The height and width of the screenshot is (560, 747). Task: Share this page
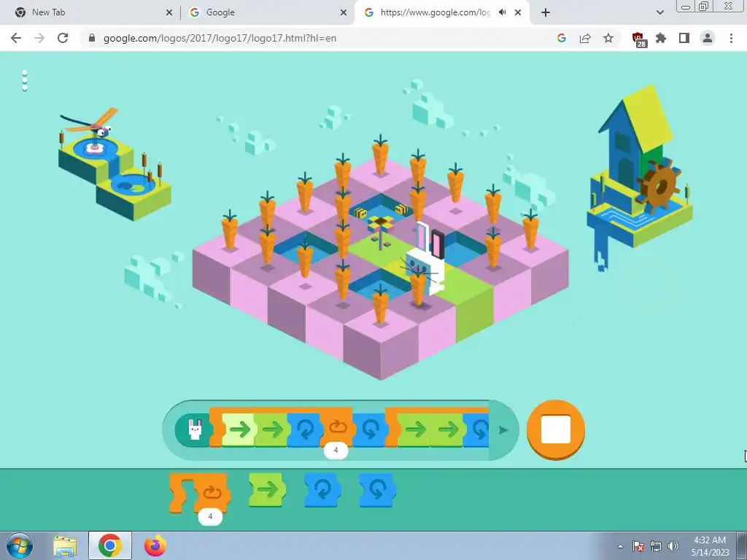(x=585, y=38)
